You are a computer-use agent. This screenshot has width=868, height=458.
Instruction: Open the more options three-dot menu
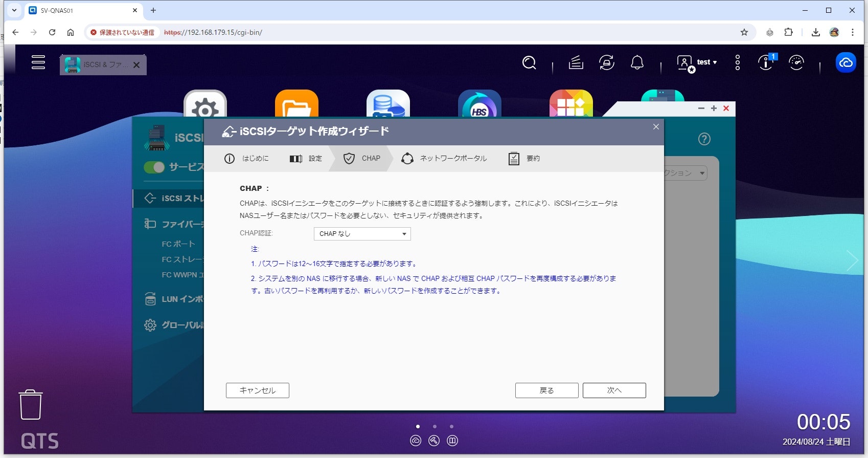coord(738,63)
